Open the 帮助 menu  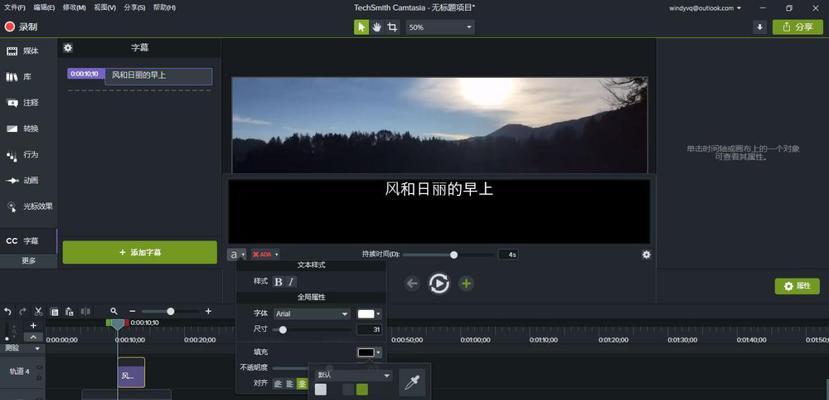[164, 8]
